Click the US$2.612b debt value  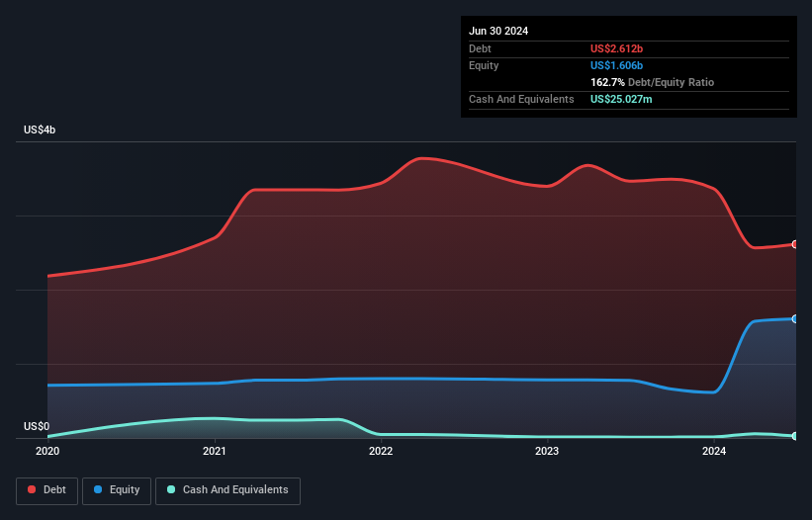click(616, 48)
